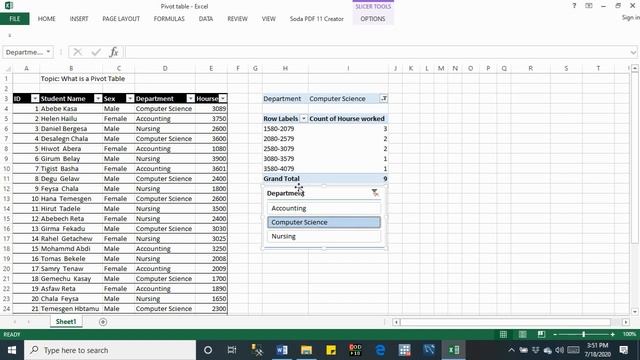Open Cortana circle icon on taskbar
This screenshot has width=640, height=360.
(x=208, y=350)
